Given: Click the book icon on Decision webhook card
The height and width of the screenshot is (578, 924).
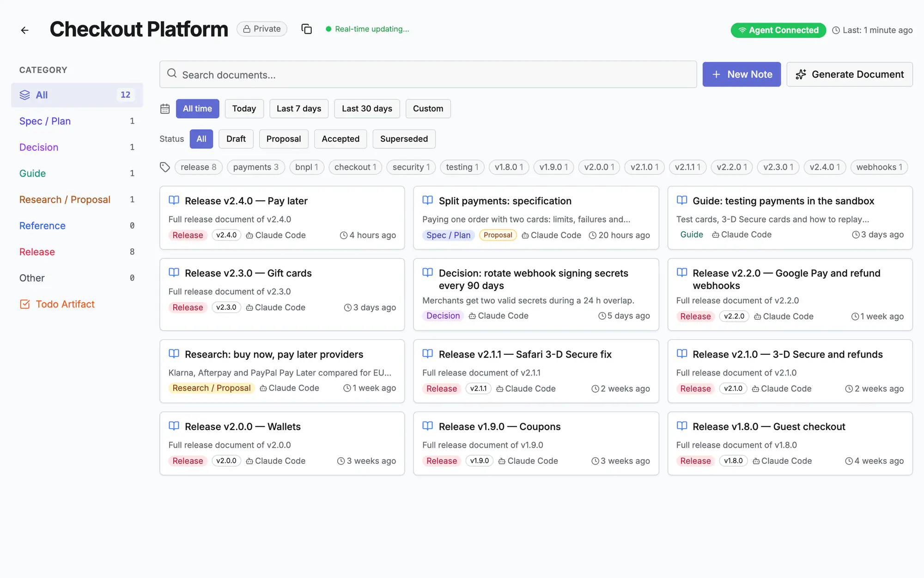Looking at the screenshot, I should click(428, 272).
